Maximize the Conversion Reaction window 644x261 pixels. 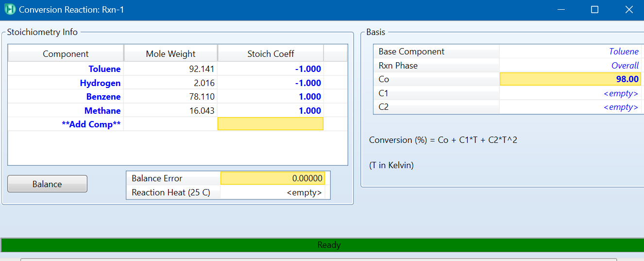(x=594, y=10)
